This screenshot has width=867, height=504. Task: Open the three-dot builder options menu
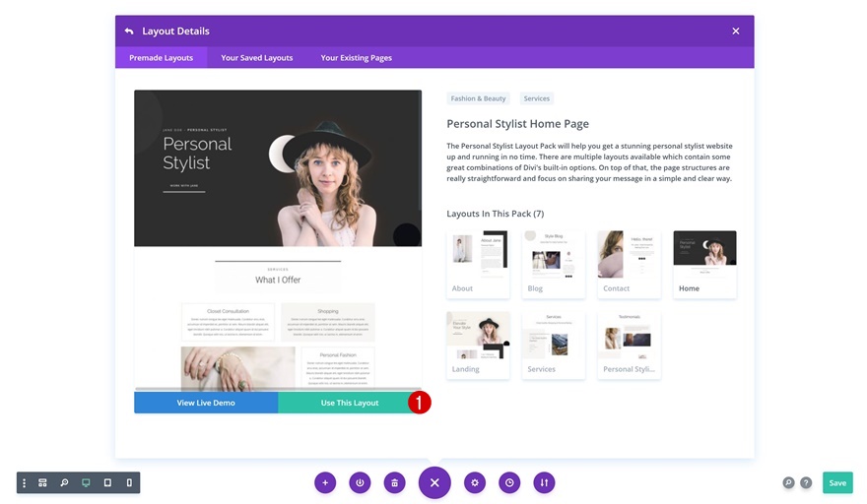24,483
